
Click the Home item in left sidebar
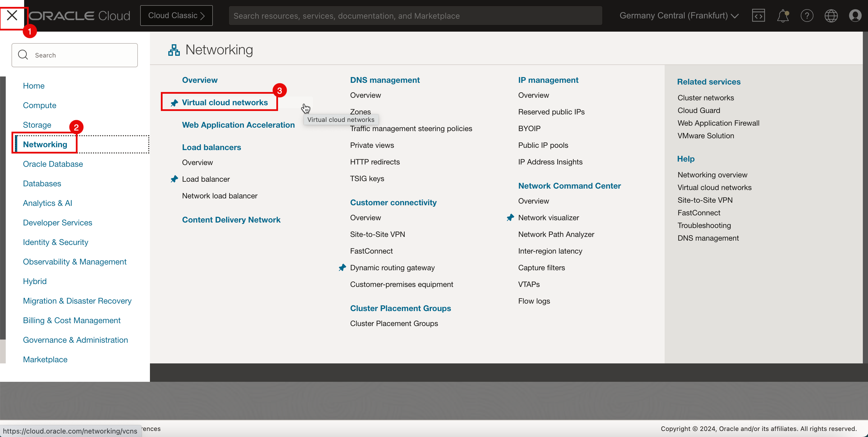click(x=33, y=85)
